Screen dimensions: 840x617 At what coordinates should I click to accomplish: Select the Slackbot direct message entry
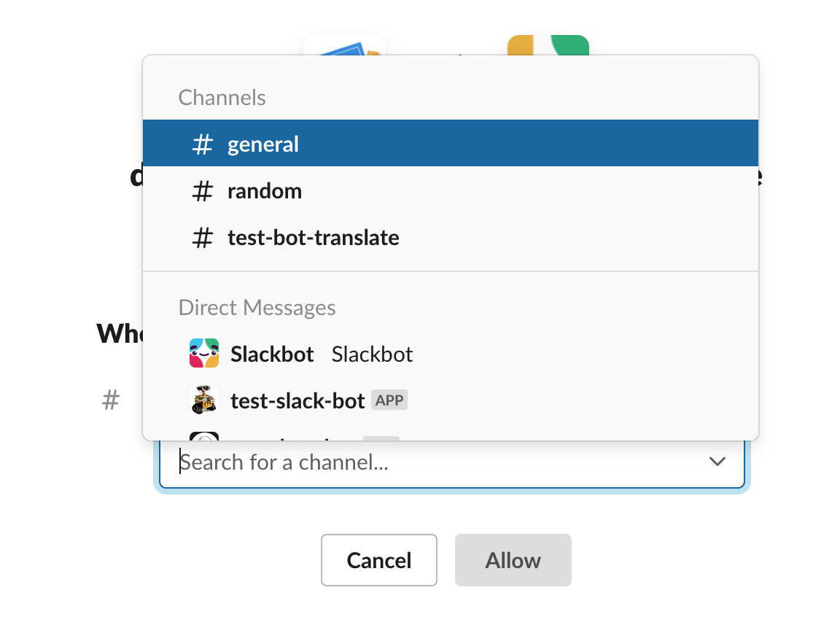[x=451, y=354]
